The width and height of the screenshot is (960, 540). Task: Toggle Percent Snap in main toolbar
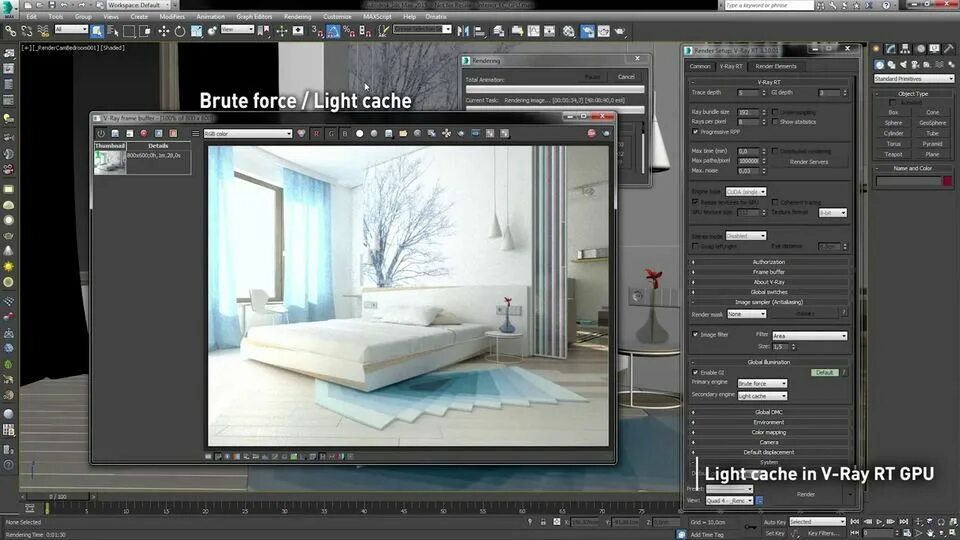tap(349, 31)
